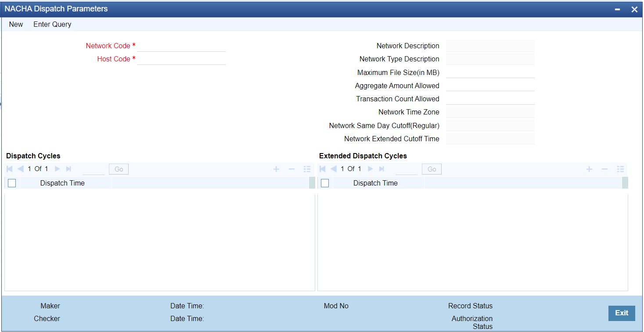The height and width of the screenshot is (332, 644).
Task: Click the Mod No label
Action: click(336, 306)
